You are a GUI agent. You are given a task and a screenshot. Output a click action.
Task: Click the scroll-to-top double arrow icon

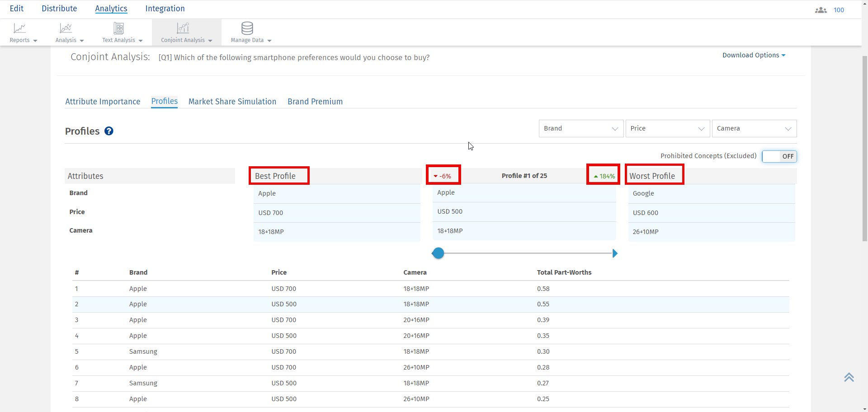[849, 377]
